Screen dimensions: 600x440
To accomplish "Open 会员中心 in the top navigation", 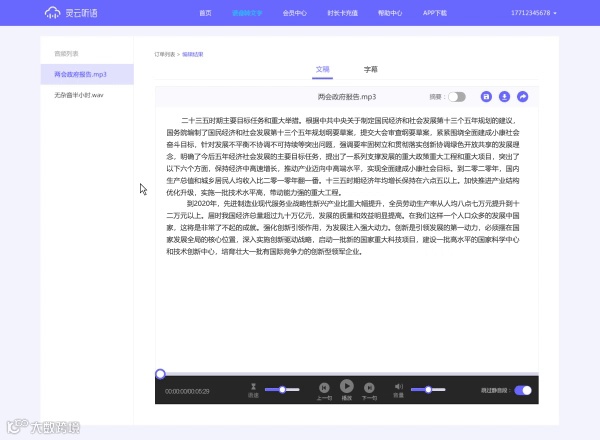I will (x=295, y=13).
